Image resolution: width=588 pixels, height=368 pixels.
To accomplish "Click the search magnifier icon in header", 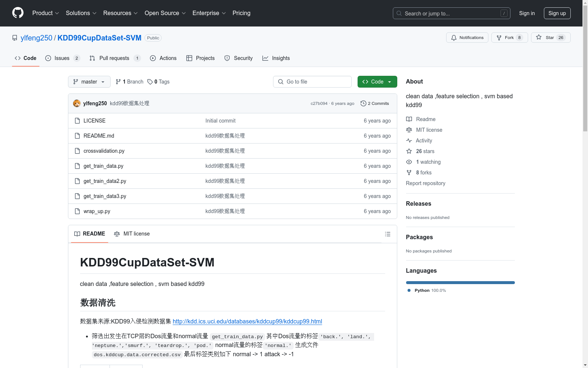I will [x=399, y=13].
